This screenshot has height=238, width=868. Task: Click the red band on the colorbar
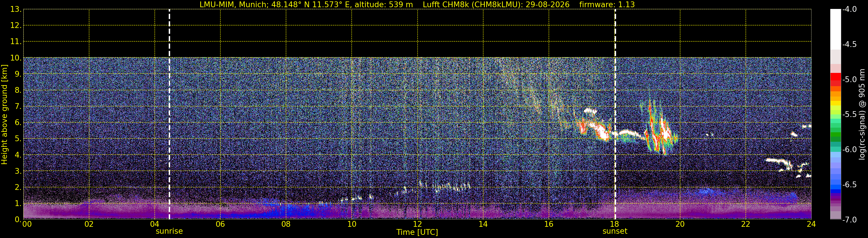pos(835,80)
